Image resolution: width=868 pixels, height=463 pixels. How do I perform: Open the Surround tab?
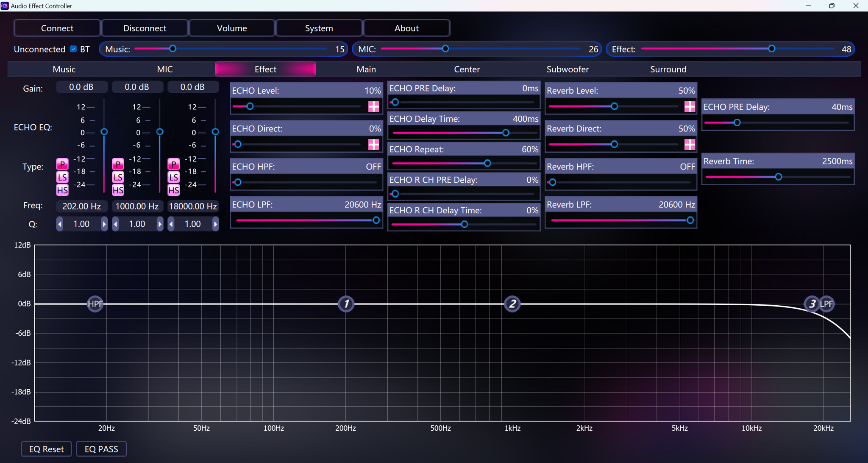click(668, 69)
